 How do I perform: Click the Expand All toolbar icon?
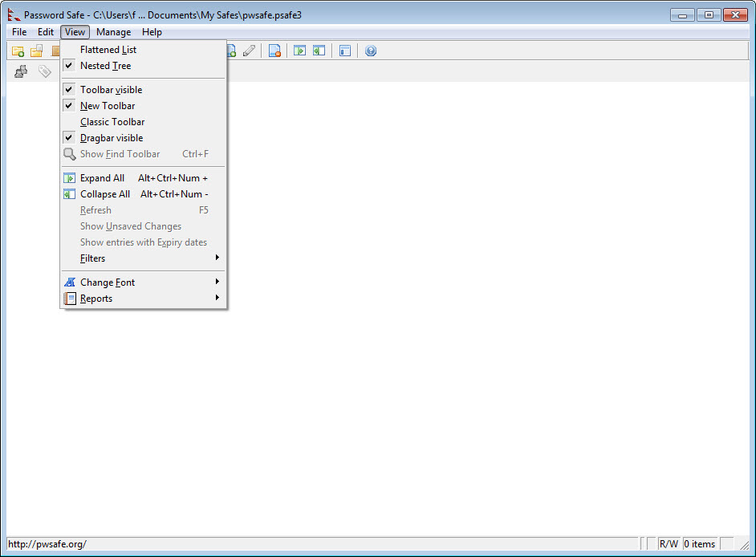click(300, 51)
